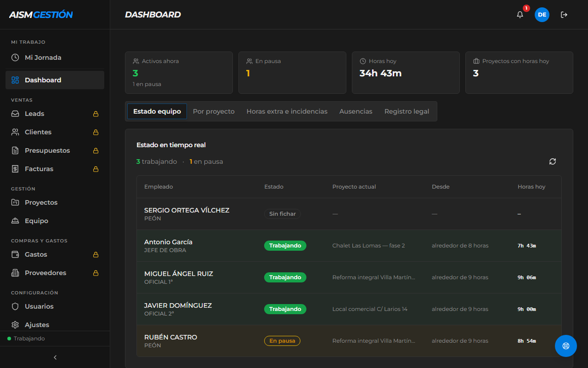The image size is (588, 368).
Task: Refresh the real-time team status
Action: (553, 161)
